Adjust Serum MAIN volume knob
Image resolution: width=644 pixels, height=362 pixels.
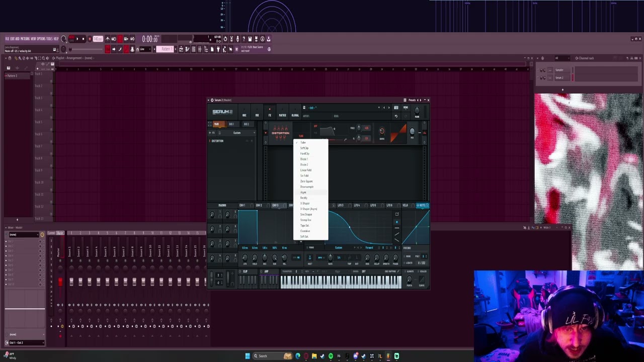click(417, 111)
